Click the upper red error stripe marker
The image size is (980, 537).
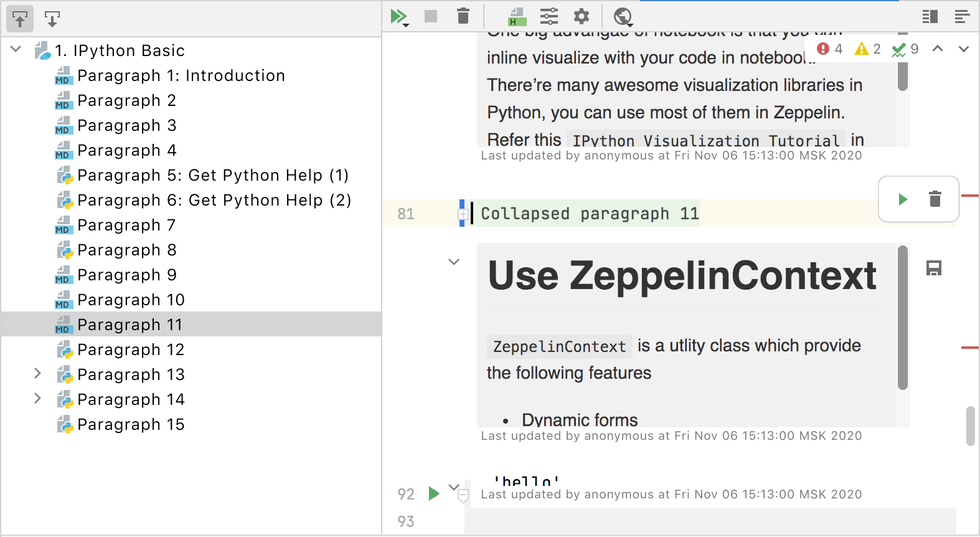tap(970, 196)
